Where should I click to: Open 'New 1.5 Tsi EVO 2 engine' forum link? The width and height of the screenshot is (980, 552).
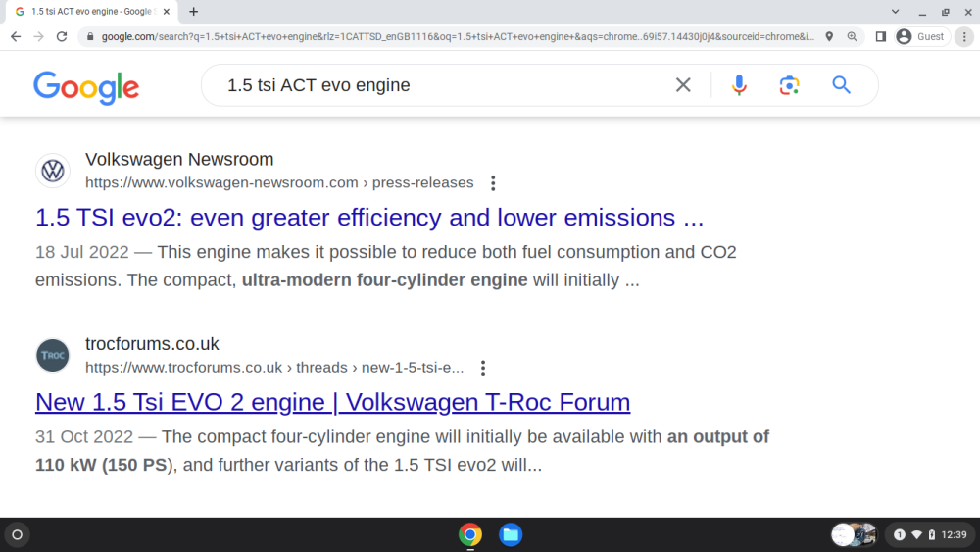tap(332, 402)
